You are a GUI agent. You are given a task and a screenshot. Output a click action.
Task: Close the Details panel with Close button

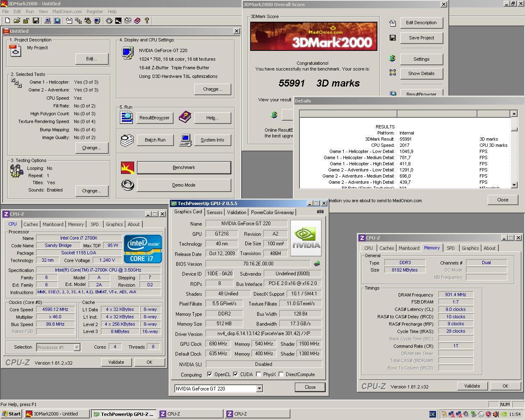(502, 200)
